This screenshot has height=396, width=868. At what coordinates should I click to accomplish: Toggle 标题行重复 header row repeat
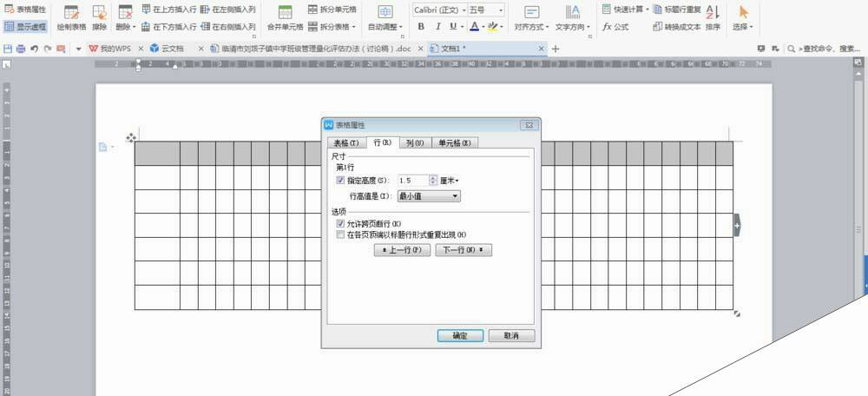pyautogui.click(x=677, y=10)
